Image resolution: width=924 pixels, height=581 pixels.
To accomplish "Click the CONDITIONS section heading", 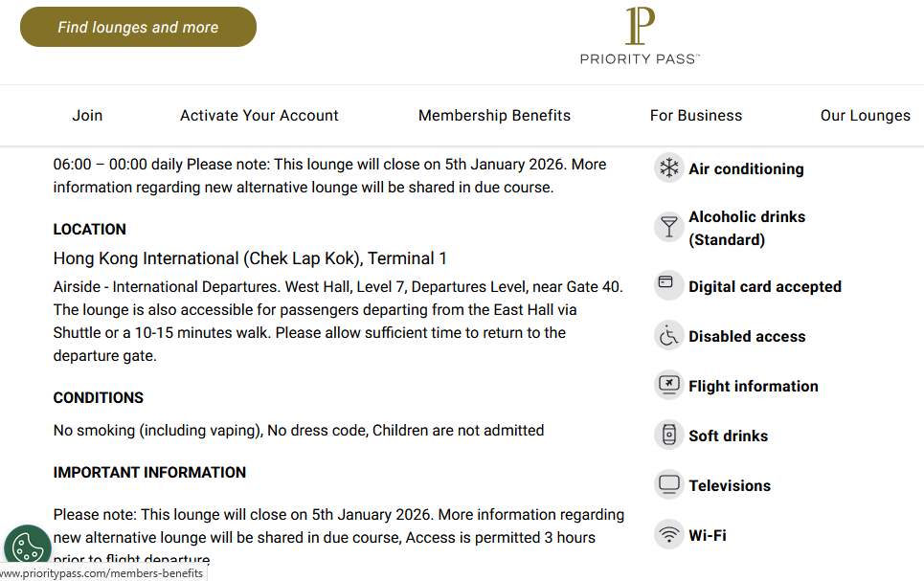I will coord(98,397).
